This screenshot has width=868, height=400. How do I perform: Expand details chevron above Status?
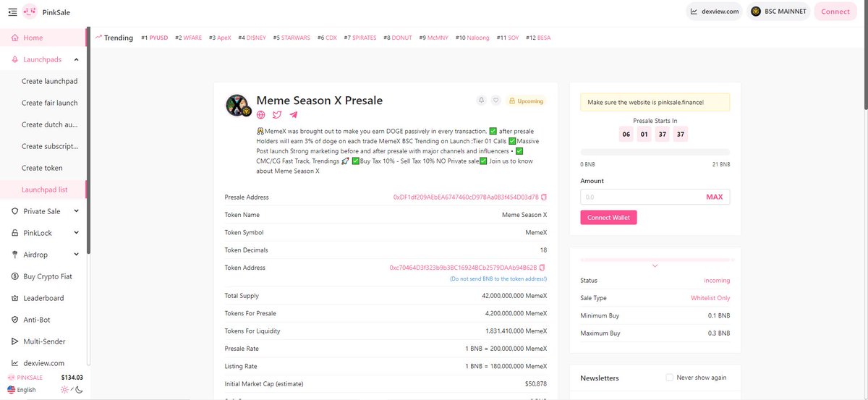pos(655,266)
